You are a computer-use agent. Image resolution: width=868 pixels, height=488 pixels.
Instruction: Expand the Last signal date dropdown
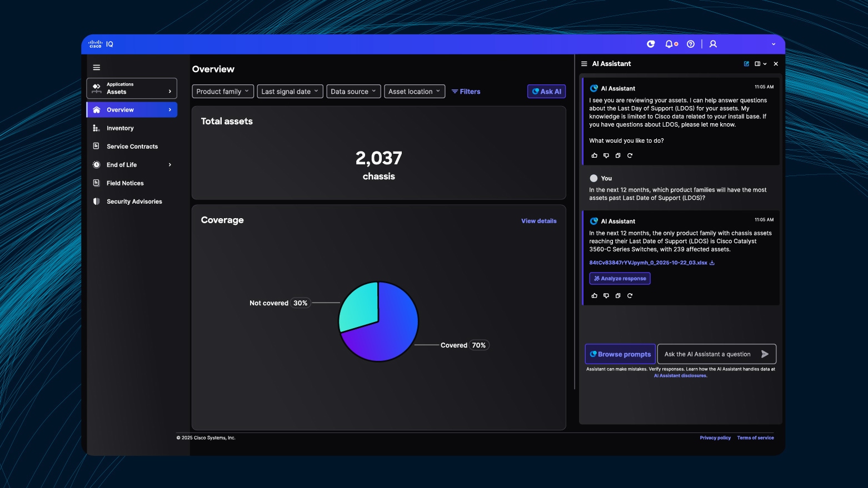(x=290, y=92)
